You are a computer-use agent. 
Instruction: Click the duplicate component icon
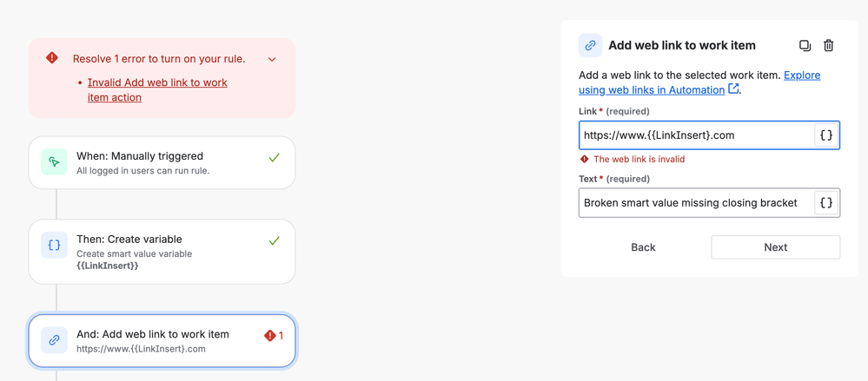pos(805,45)
